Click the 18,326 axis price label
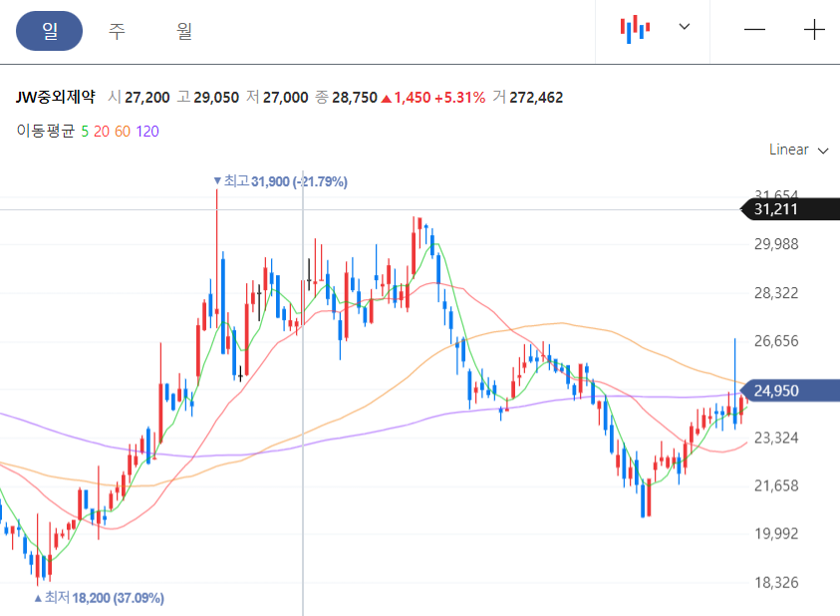The image size is (840, 616). pos(776,582)
